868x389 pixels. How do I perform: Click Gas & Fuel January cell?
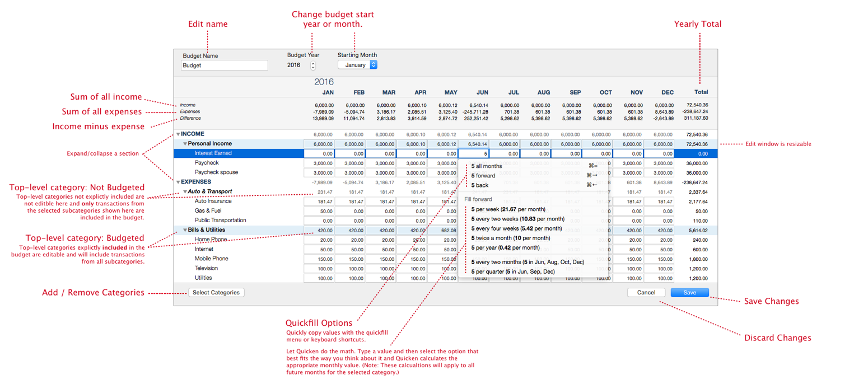(319, 211)
